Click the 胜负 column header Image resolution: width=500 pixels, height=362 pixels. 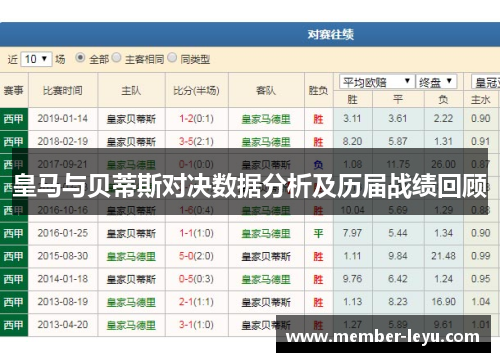tap(318, 90)
